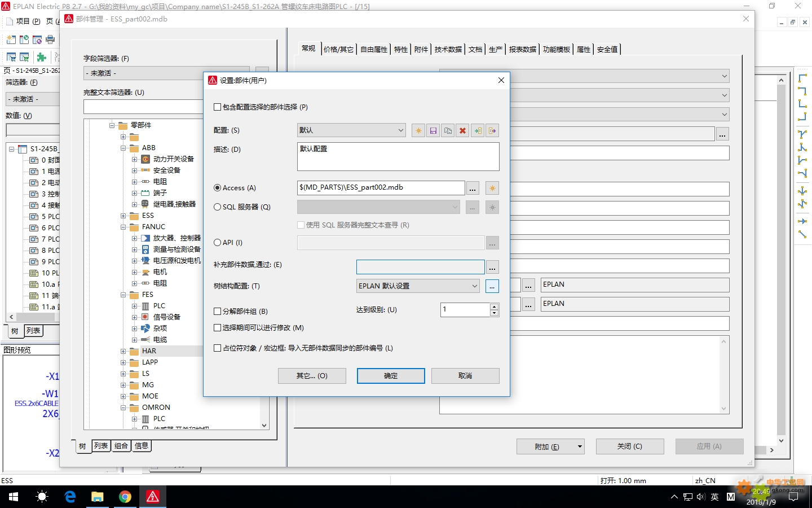Click the 描述 text field containing 默认配置
This screenshot has height=508, width=812.
(x=398, y=156)
